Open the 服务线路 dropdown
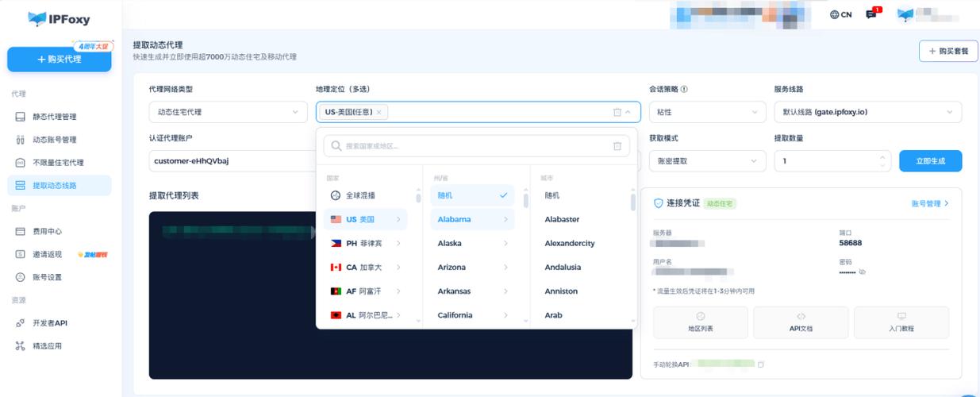 pyautogui.click(x=867, y=112)
